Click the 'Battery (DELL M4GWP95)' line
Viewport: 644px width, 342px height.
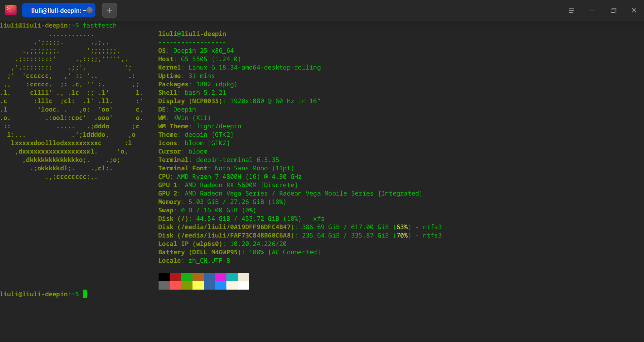coord(239,252)
